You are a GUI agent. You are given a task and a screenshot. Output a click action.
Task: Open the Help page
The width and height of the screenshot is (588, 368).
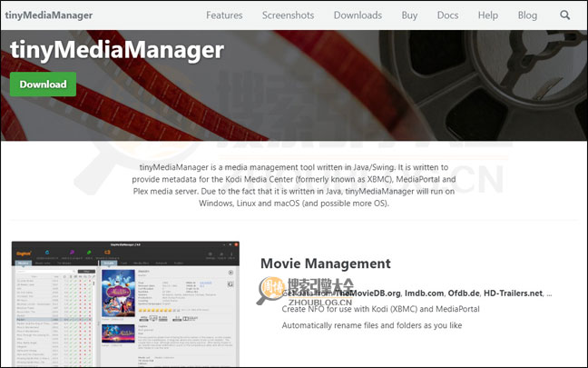pyautogui.click(x=488, y=15)
